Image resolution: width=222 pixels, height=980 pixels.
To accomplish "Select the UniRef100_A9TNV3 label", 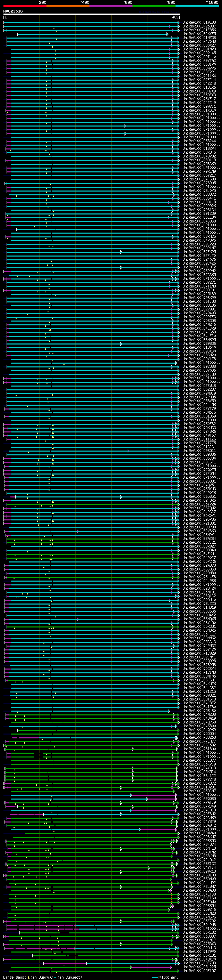I will pos(199,49).
